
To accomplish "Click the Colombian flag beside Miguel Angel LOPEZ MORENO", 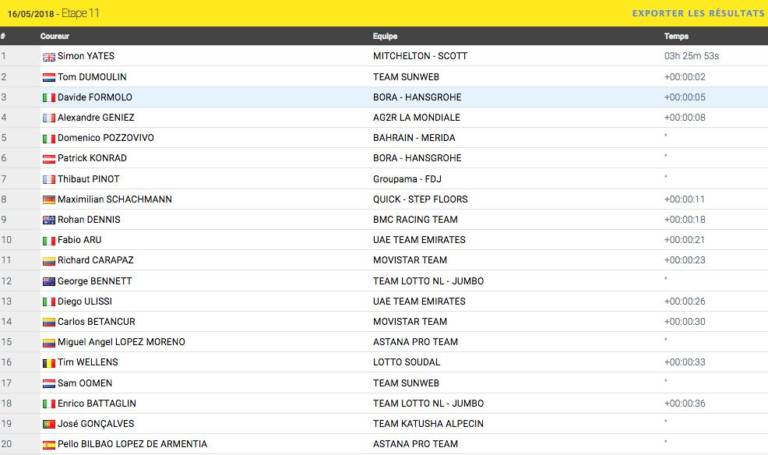I will tap(49, 343).
